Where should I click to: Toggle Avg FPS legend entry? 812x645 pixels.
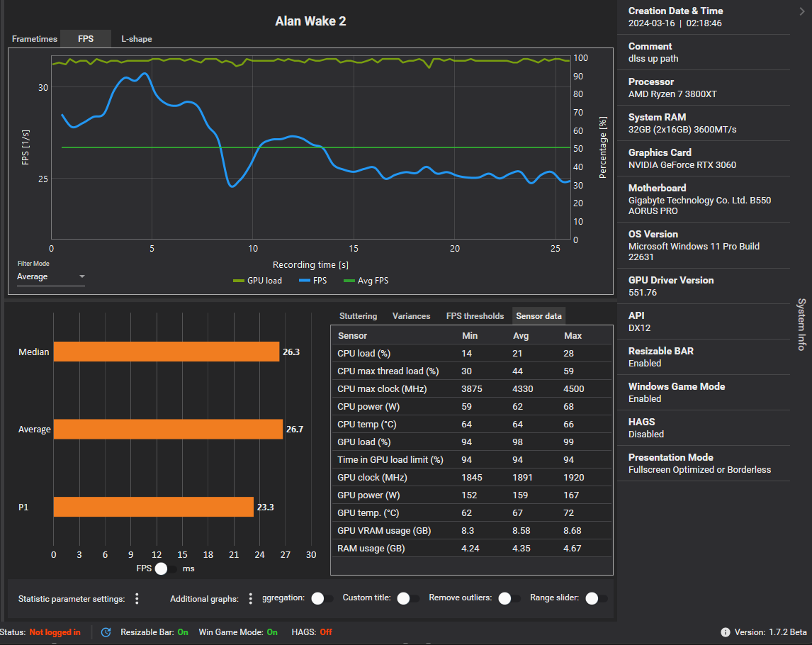click(366, 280)
